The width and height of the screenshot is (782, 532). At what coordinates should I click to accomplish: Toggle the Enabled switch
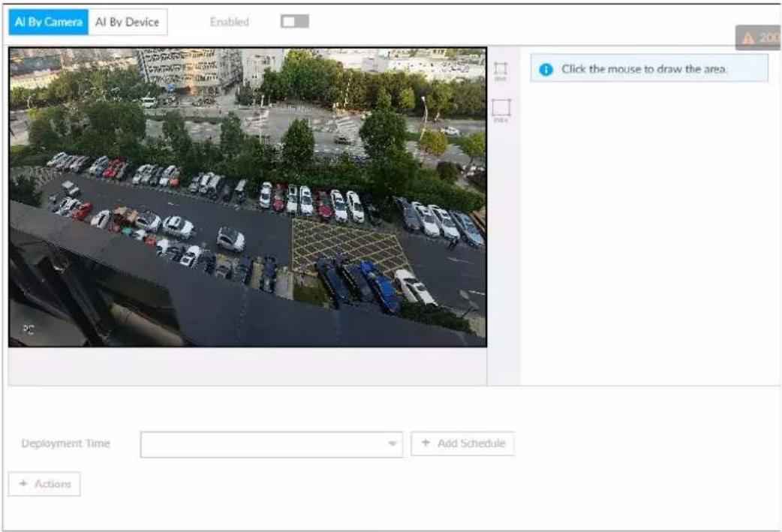(x=294, y=22)
